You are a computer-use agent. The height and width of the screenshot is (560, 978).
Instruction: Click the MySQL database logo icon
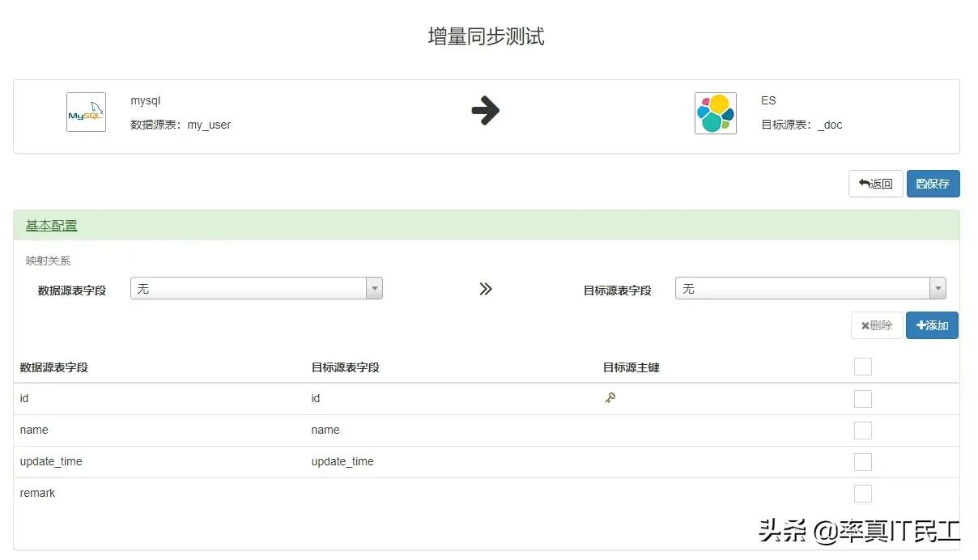pyautogui.click(x=86, y=112)
